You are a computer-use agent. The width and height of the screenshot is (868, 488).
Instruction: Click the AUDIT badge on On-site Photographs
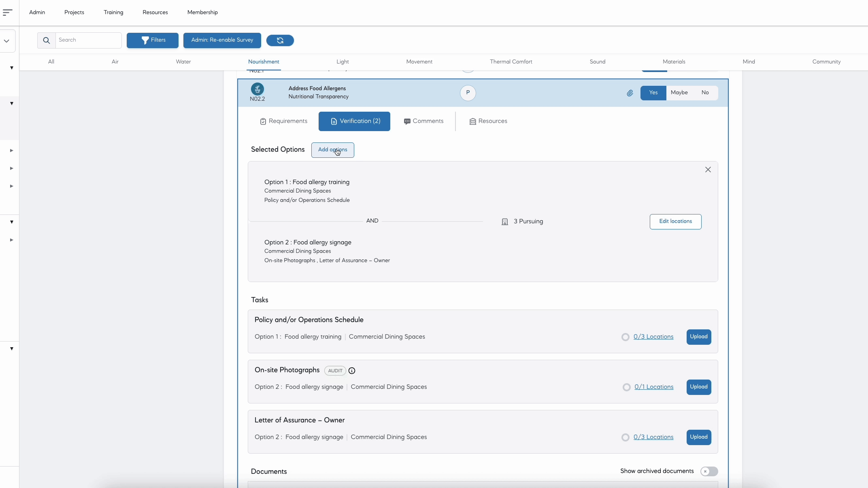[x=335, y=371]
